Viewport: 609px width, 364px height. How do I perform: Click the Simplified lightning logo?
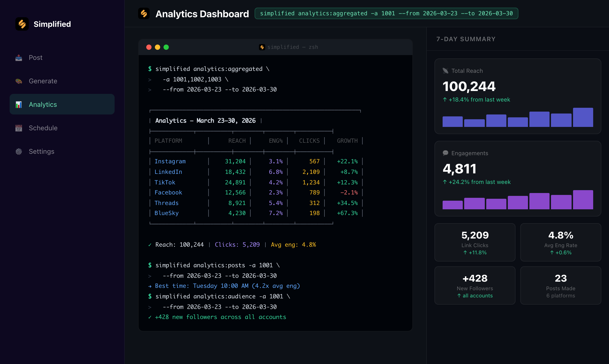coord(22,24)
